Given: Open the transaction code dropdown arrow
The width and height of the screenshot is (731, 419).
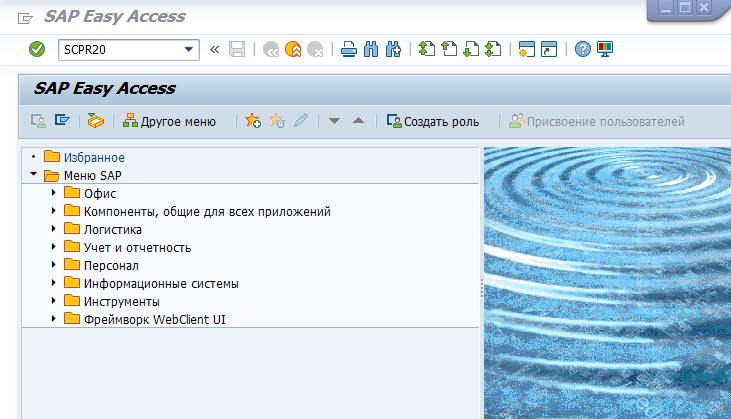Looking at the screenshot, I should [189, 49].
